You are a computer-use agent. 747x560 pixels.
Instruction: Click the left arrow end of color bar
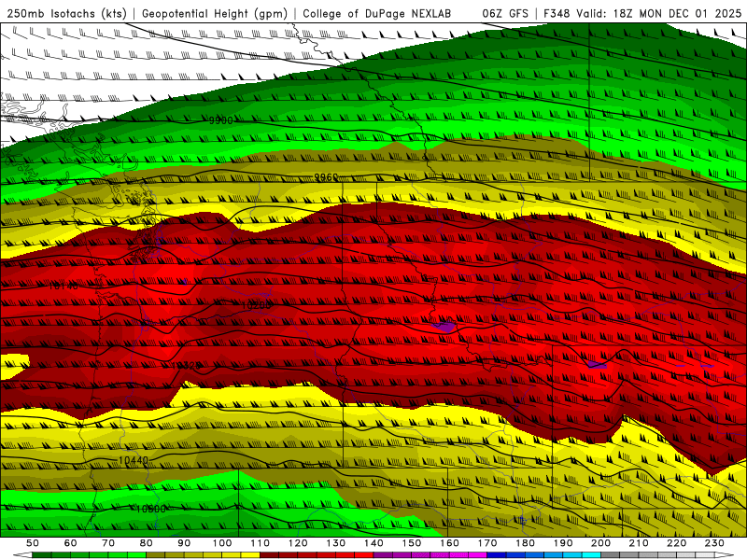[x=22, y=554]
